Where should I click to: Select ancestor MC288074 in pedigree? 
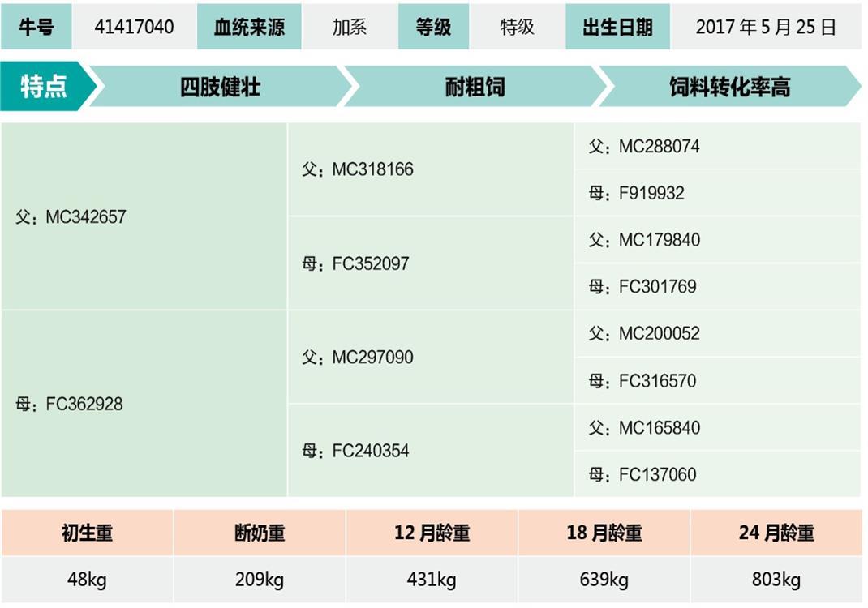click(644, 147)
